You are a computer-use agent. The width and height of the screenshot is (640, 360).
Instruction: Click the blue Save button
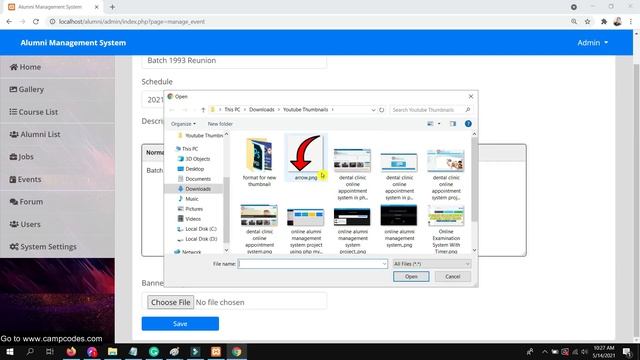tap(180, 324)
